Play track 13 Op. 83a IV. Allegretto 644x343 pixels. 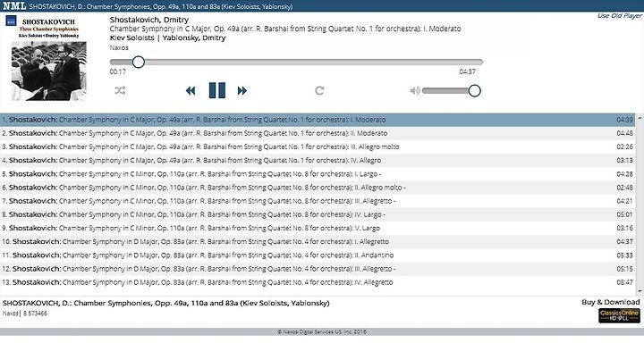[318, 282]
